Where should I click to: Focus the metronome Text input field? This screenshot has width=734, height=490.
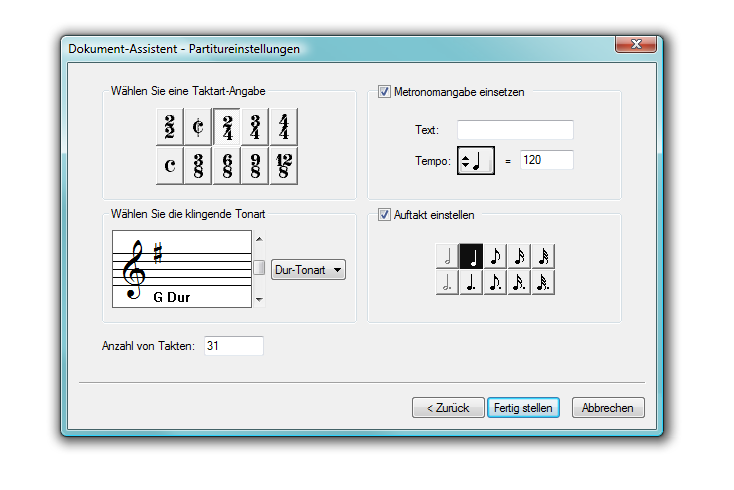(x=515, y=130)
